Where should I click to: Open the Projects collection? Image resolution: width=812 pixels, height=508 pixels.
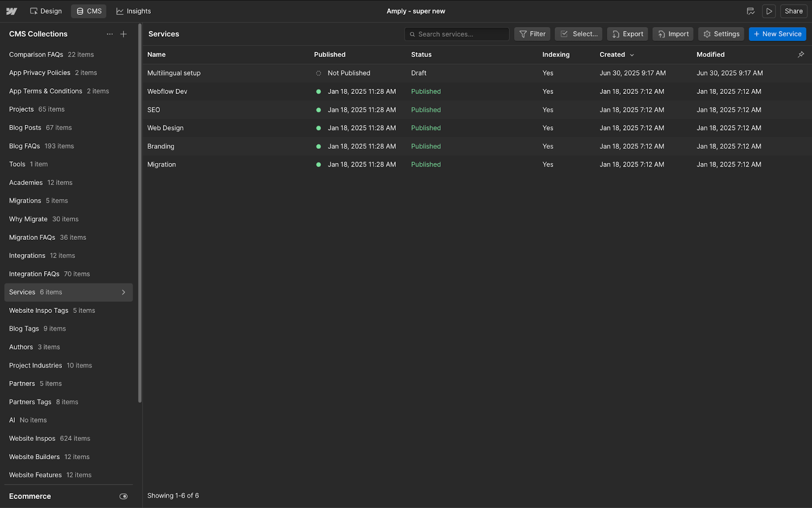[69, 109]
